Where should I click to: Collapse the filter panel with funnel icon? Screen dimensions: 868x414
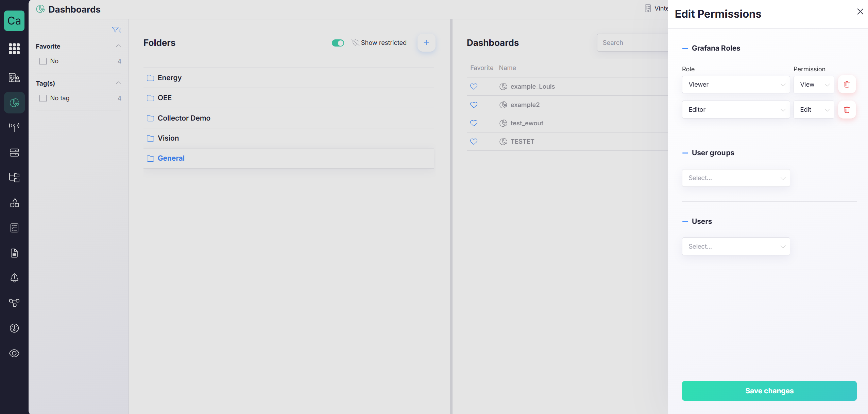117,30
